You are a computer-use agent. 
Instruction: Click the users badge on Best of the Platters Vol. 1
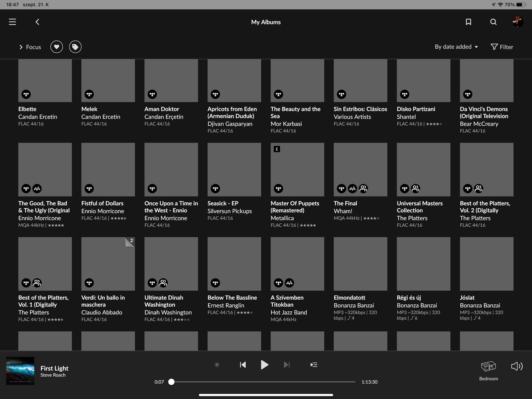(x=37, y=283)
